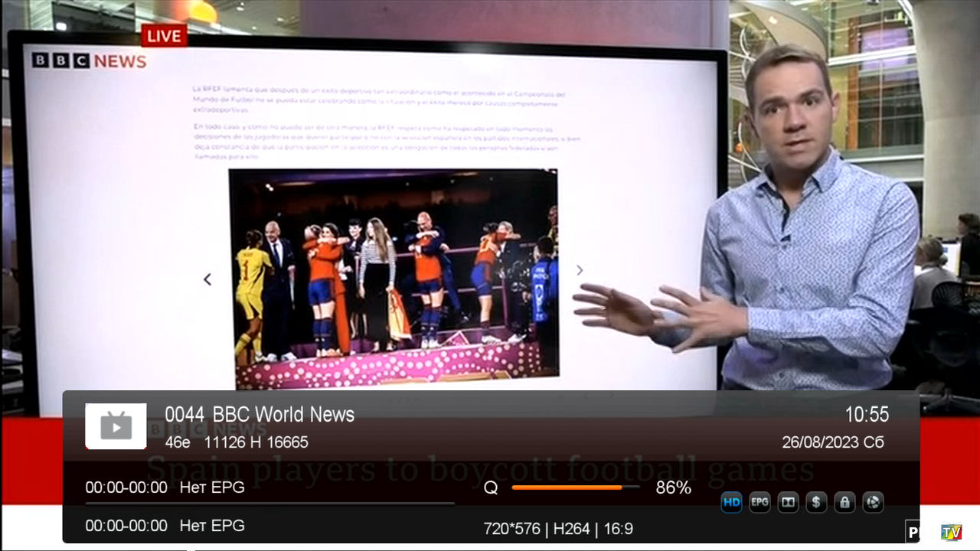Image resolution: width=980 pixels, height=551 pixels.
Task: Click the EPG indicator icon
Action: pyautogui.click(x=759, y=503)
